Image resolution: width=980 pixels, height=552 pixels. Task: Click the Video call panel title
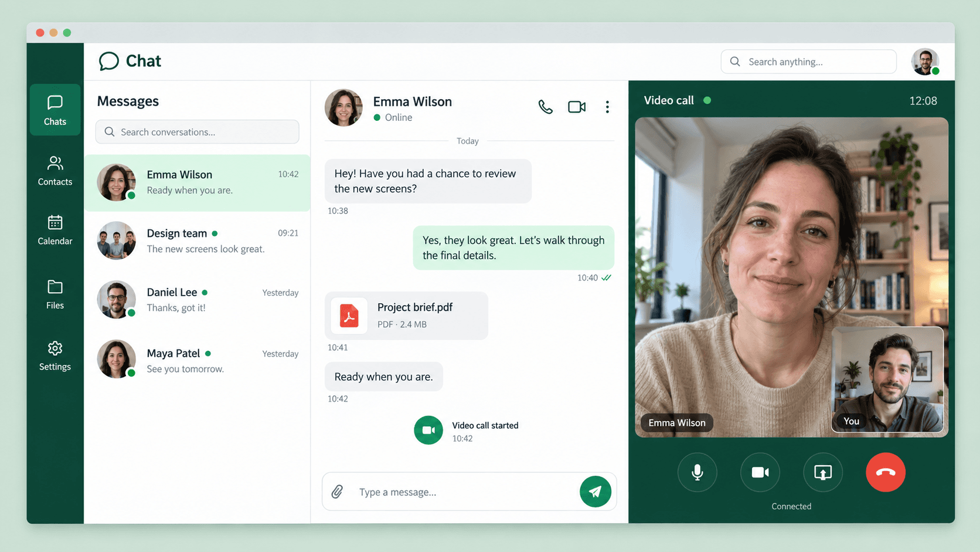[669, 100]
